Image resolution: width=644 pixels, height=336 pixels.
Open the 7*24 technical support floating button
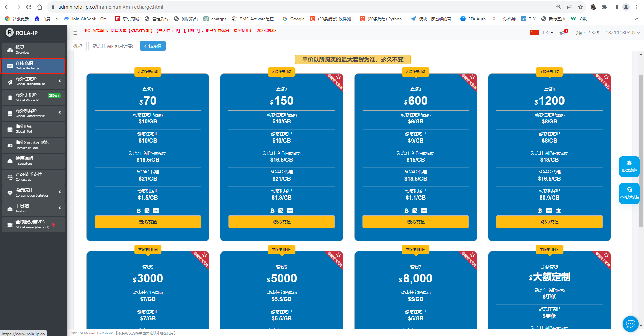[x=629, y=193]
